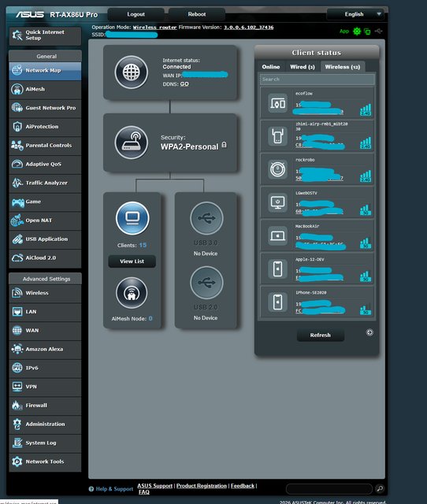Viewport: 427px width, 504px height.
Task: Open the Wireless router operation mode link
Action: tap(155, 28)
